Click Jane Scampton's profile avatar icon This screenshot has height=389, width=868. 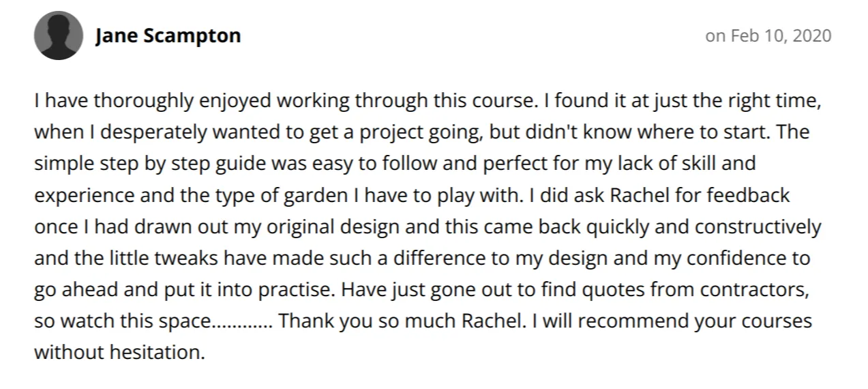point(59,35)
